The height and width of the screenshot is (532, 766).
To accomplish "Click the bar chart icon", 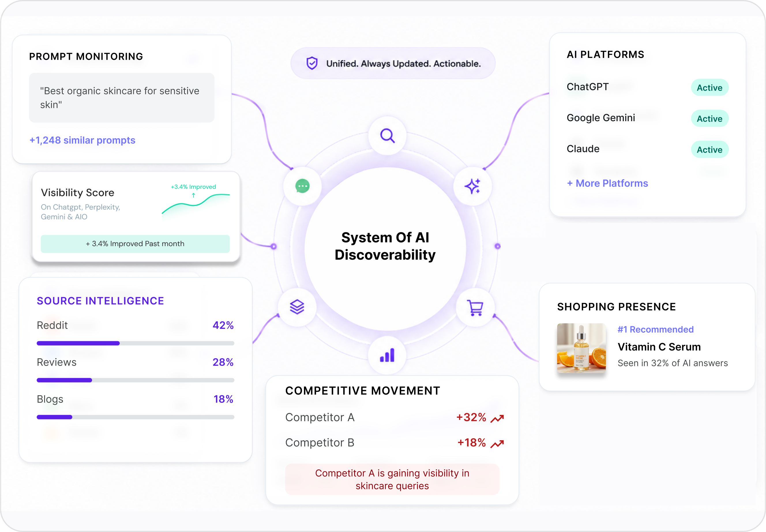I will 387,355.
